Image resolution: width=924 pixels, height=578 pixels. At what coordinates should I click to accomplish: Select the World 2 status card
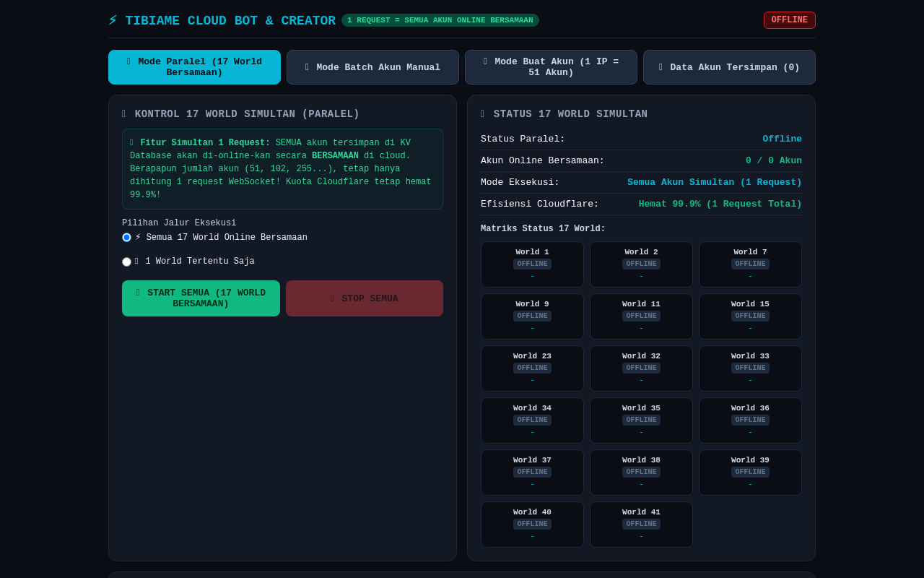pyautogui.click(x=641, y=264)
